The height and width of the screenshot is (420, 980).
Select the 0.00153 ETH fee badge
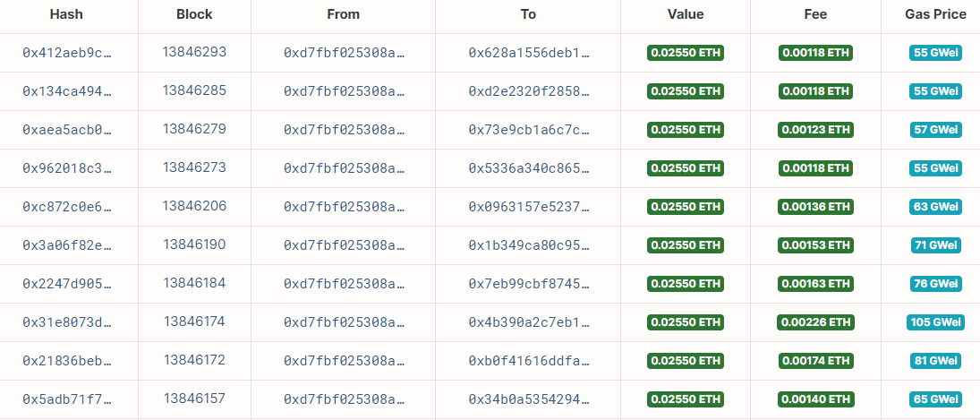[x=815, y=245]
